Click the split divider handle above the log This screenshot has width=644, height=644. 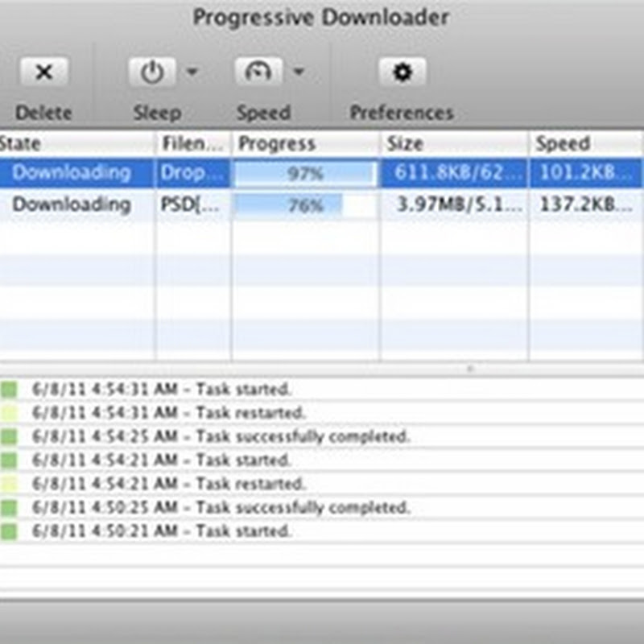(x=471, y=369)
